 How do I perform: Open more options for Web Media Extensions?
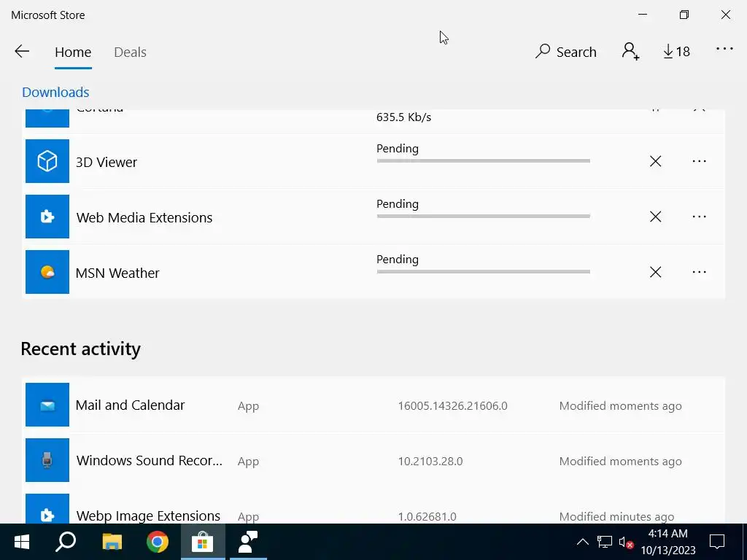(700, 217)
